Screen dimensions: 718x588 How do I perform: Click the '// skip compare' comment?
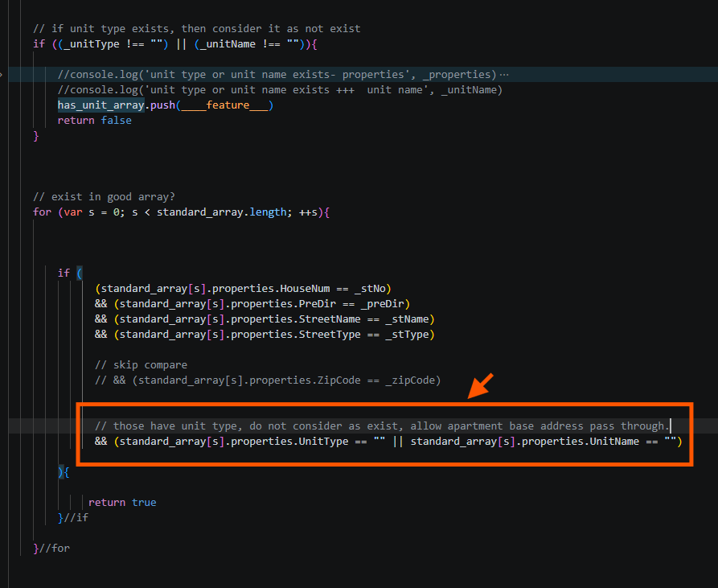click(x=141, y=365)
